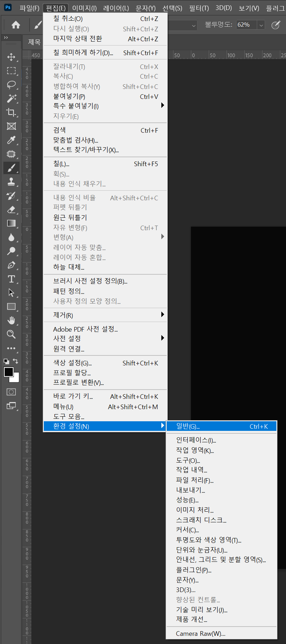Open 일반(G)... preferences
Viewport: 286px width, 644px height.
(222, 426)
